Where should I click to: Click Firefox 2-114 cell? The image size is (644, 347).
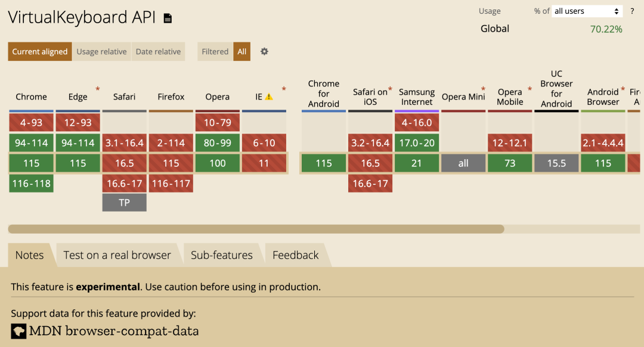coord(171,143)
